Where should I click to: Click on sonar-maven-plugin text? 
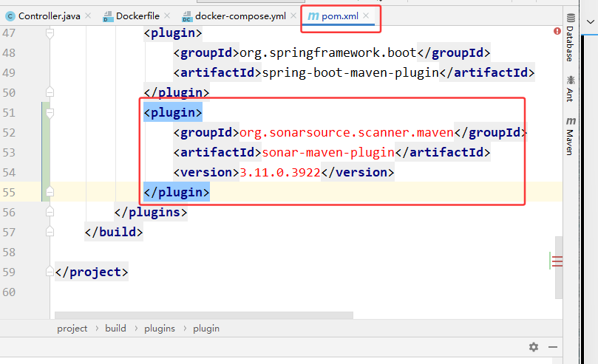tap(328, 152)
